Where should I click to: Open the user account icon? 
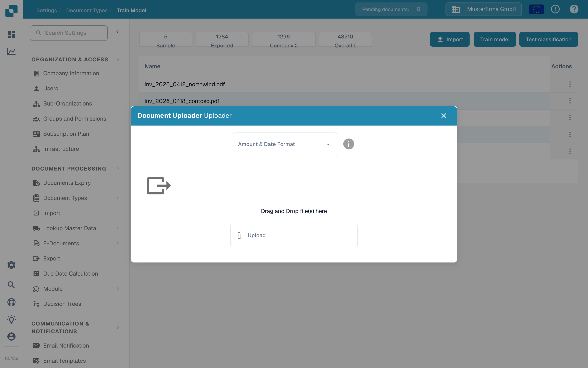11,336
